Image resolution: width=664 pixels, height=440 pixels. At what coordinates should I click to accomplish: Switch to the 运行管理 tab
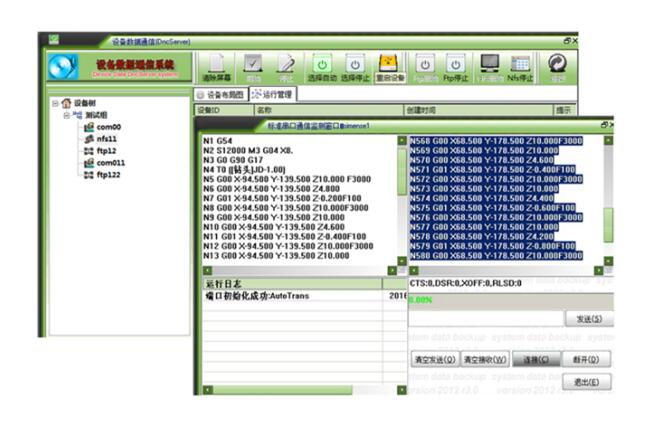point(273,94)
